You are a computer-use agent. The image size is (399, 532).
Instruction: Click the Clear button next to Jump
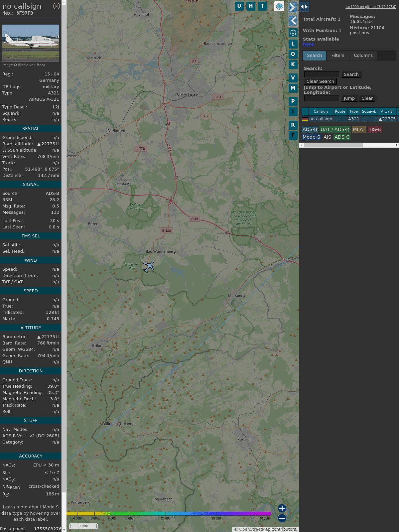tap(367, 98)
